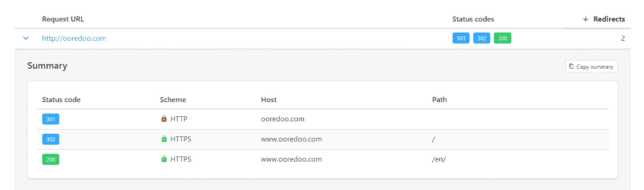
Task: Select the 302 status badge in Summary table
Action: [x=50, y=139]
